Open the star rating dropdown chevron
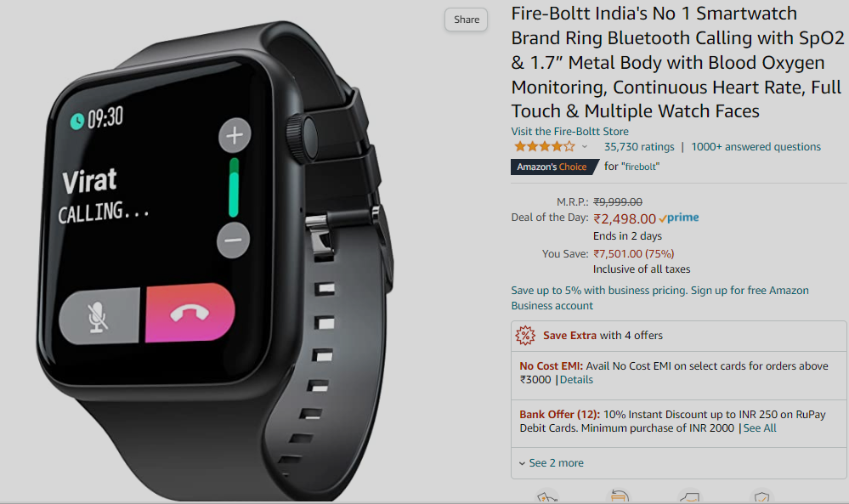Image resolution: width=849 pixels, height=504 pixels. (584, 147)
